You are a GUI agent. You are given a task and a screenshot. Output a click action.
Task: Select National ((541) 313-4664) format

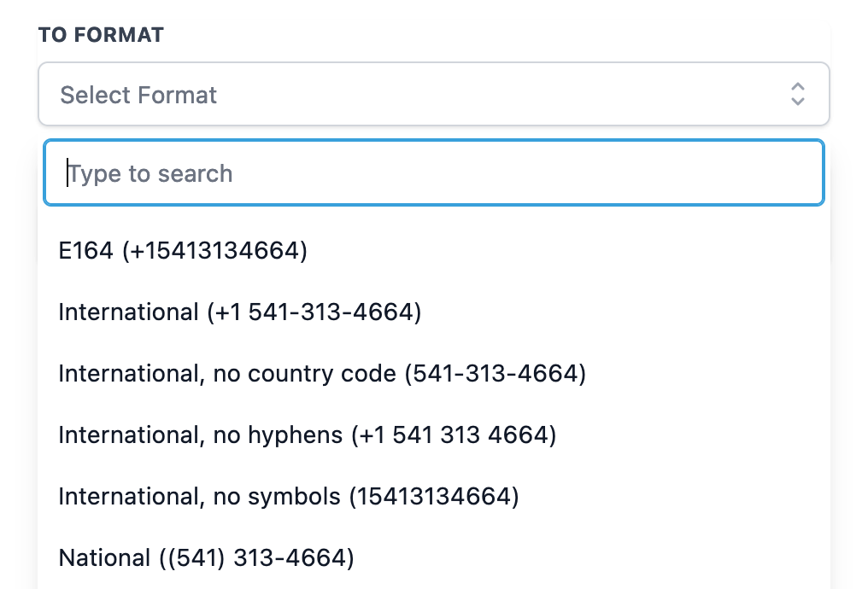point(206,558)
